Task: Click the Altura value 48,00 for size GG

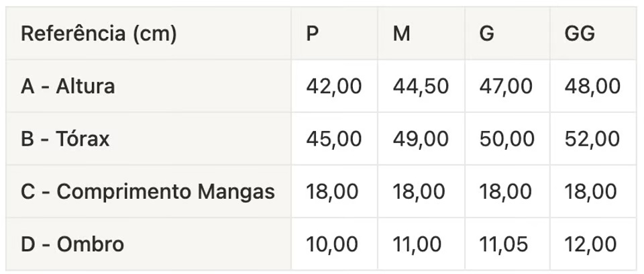Action: (x=593, y=86)
